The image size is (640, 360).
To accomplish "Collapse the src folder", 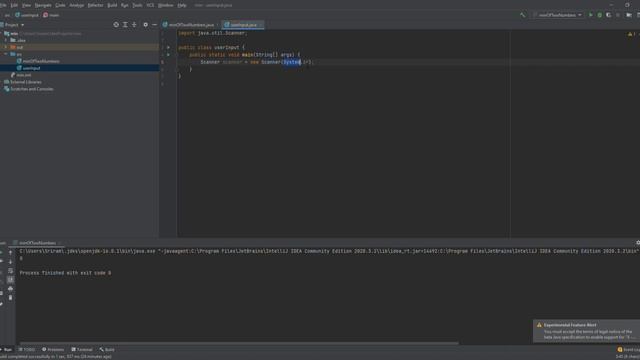I will click(6, 54).
